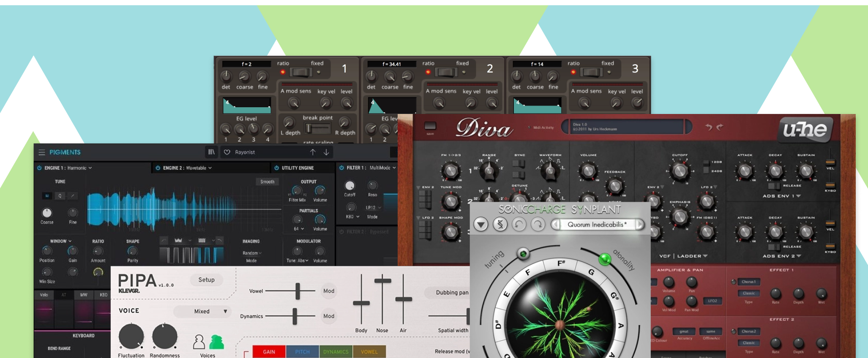Switch to the Velo tab in Pigments
868x358 pixels.
[x=44, y=295]
